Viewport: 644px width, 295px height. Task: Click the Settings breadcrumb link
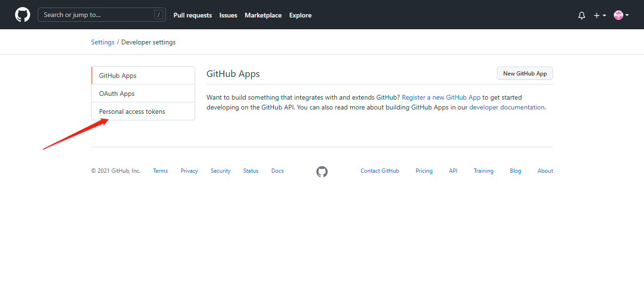[103, 42]
